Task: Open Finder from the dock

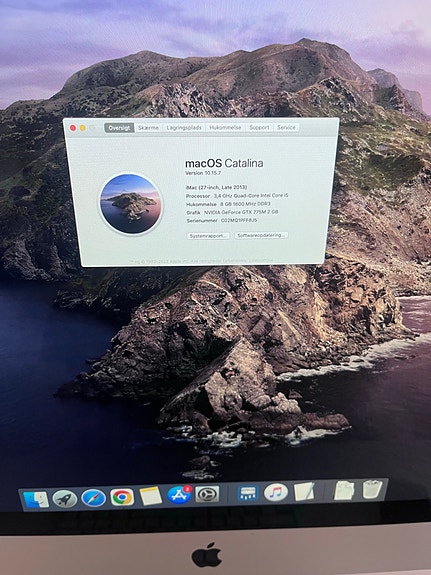Action: tap(36, 499)
